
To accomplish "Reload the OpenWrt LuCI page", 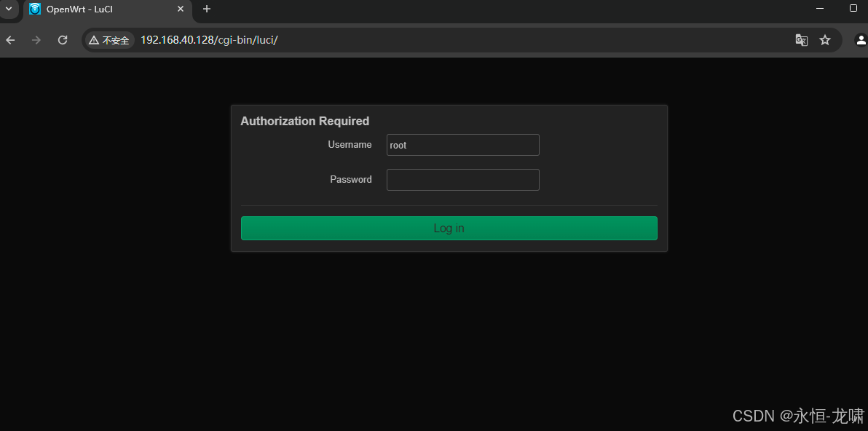I will coord(63,40).
